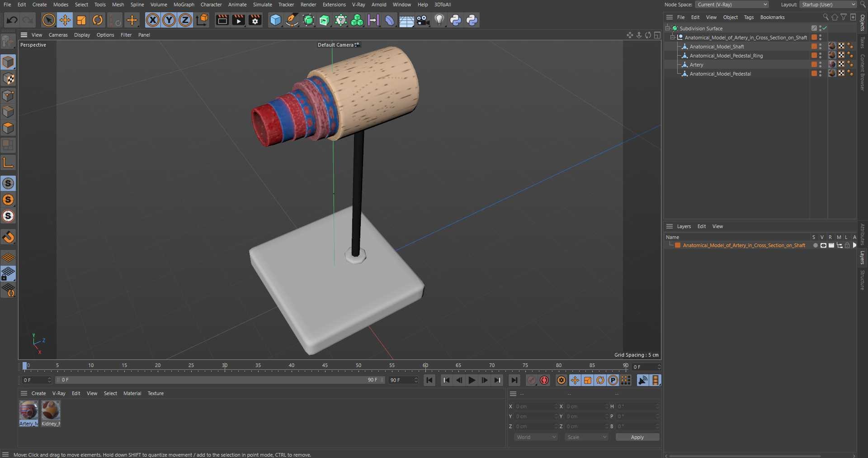The width and height of the screenshot is (868, 458).
Task: Click the Apply button
Action: 637,437
